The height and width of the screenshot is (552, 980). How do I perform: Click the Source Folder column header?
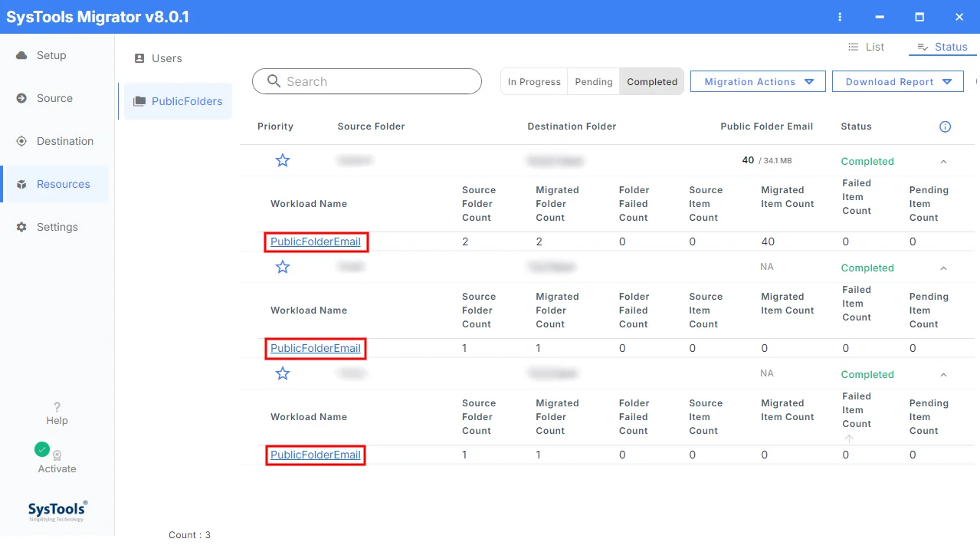click(371, 127)
